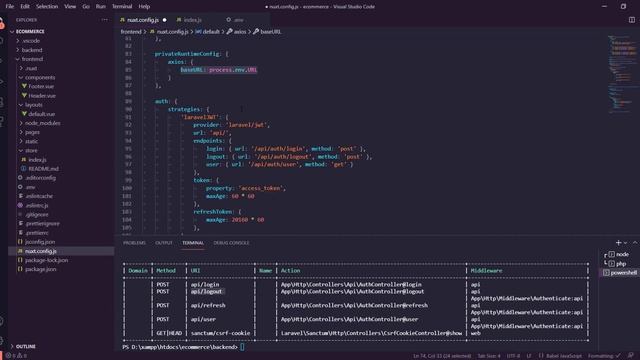Click the split editor icon

pyautogui.click(x=631, y=20)
